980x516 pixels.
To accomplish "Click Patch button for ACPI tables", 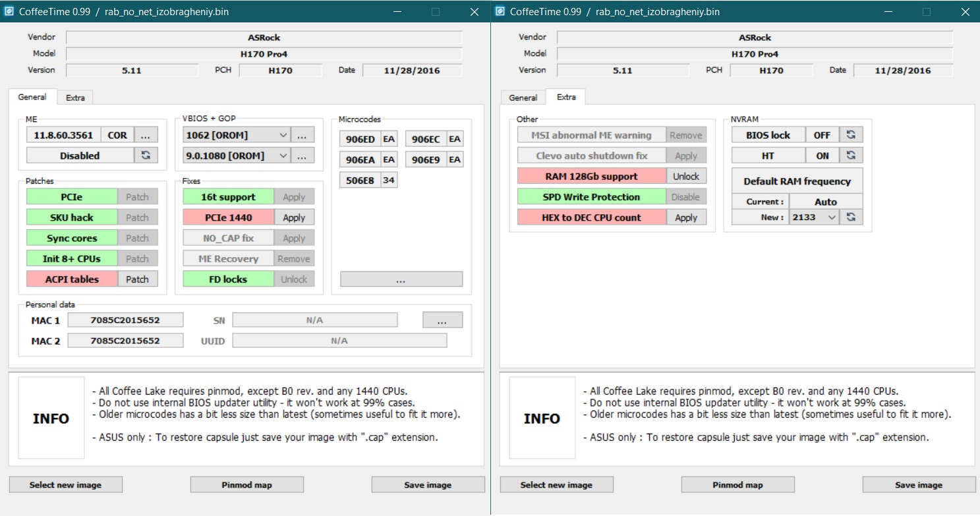I will 138,279.
